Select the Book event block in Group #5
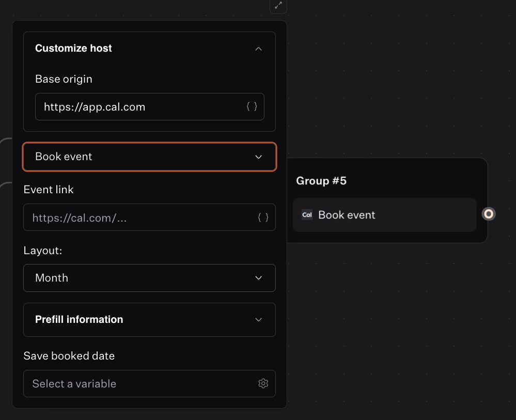This screenshot has width=516, height=420. 384,215
